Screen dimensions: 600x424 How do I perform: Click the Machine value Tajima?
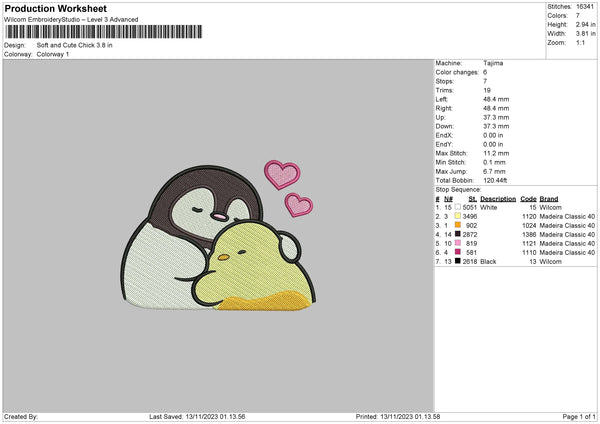pos(493,62)
